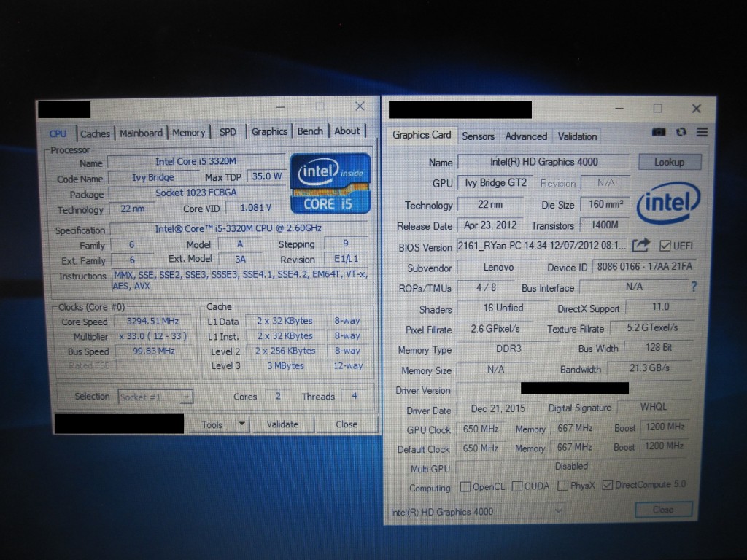Click the Shaders value '16 Unified'
The height and width of the screenshot is (560, 747).
(x=503, y=308)
